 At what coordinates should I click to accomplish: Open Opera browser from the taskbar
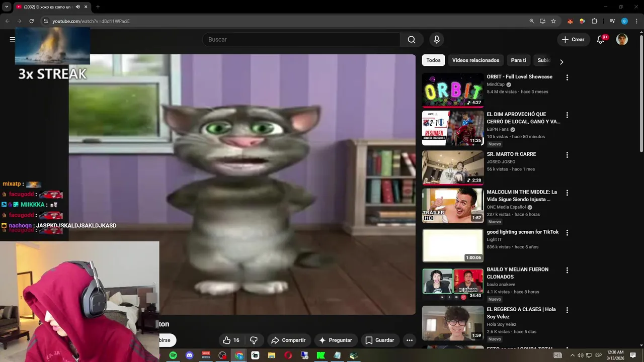(x=288, y=355)
